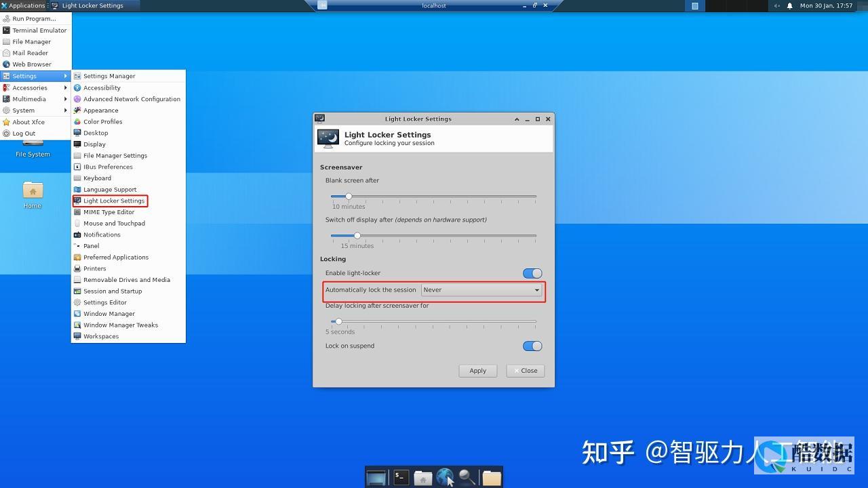Open Automatically lock the session dropdown

(x=481, y=290)
